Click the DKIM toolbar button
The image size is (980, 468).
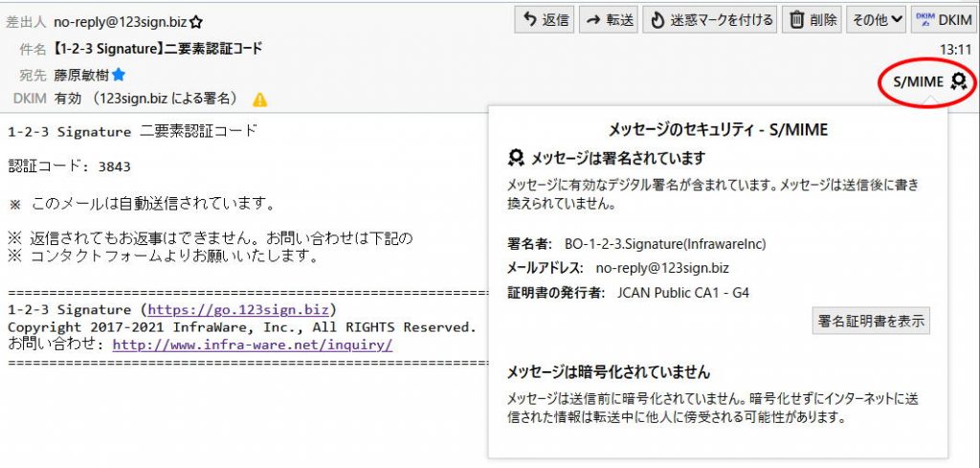coord(945,20)
